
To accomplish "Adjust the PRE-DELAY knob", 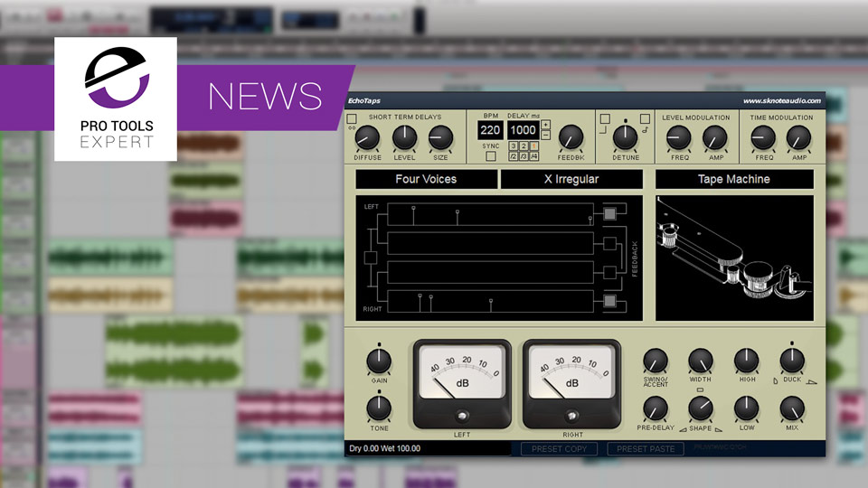I will (656, 408).
